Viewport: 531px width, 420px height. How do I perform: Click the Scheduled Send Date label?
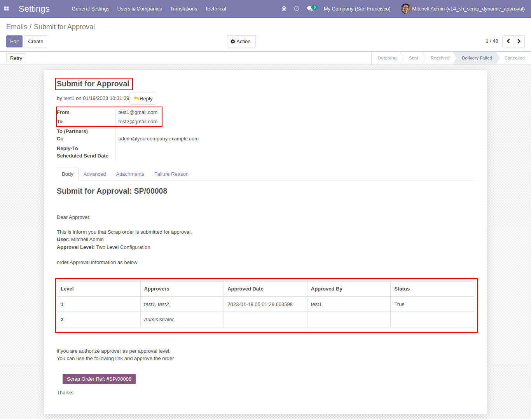82,156
